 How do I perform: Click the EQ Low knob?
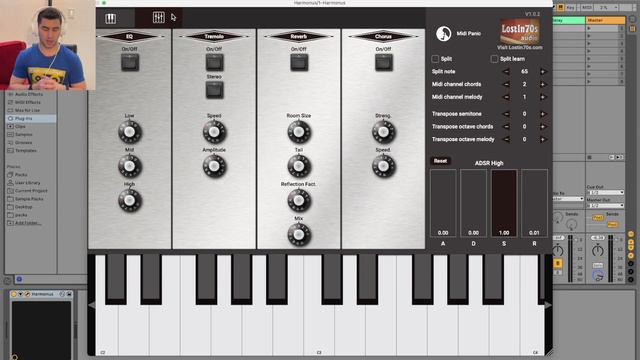pos(130,132)
